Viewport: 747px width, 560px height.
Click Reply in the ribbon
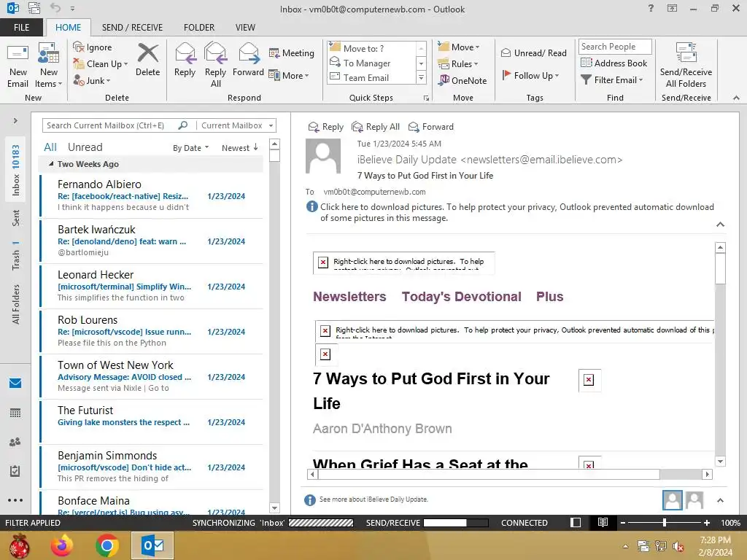(x=185, y=61)
